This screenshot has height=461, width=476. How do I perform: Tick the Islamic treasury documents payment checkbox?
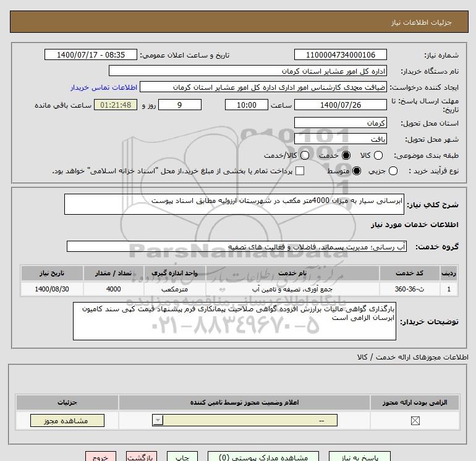(300, 171)
